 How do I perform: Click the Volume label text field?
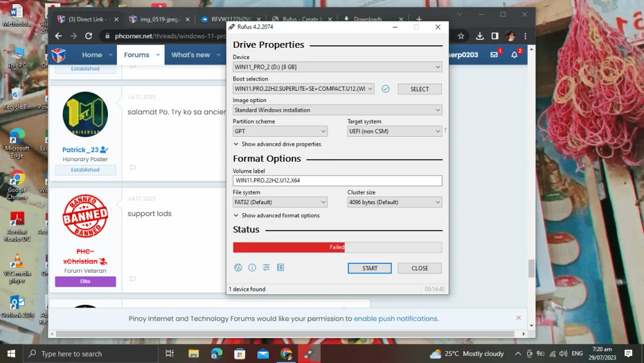pos(337,180)
